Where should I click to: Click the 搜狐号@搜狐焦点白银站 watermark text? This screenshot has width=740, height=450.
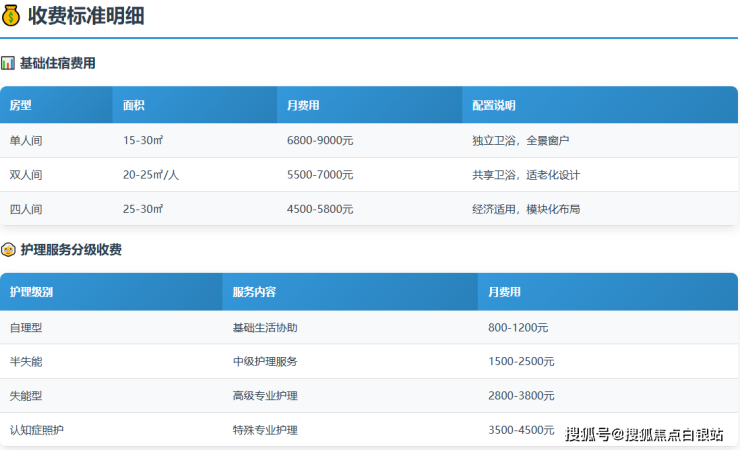(644, 433)
